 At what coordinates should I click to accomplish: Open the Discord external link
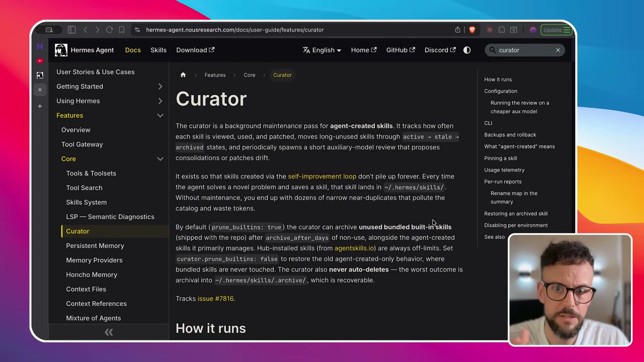440,50
